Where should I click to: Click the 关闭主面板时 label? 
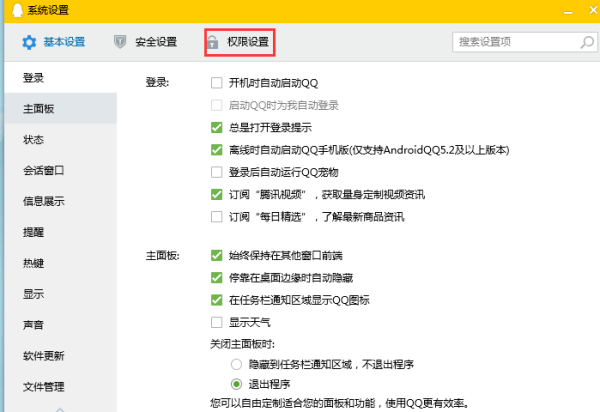[242, 344]
